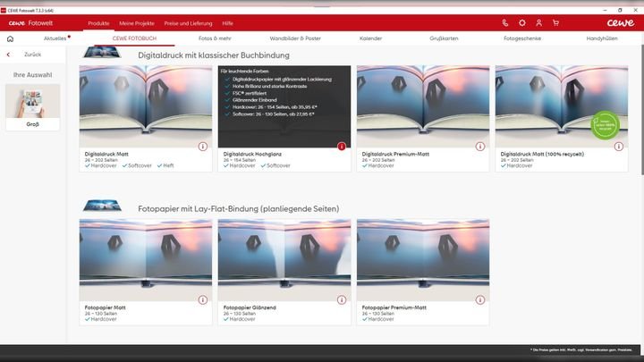Open settings gear icon in header
Image resolution: width=644 pixels, height=362 pixels.
click(522, 23)
